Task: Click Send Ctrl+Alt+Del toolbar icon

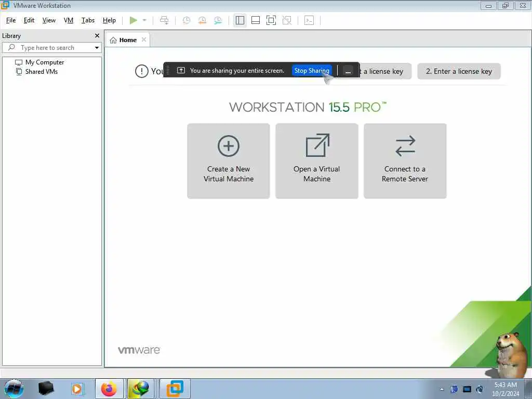Action: click(x=164, y=20)
